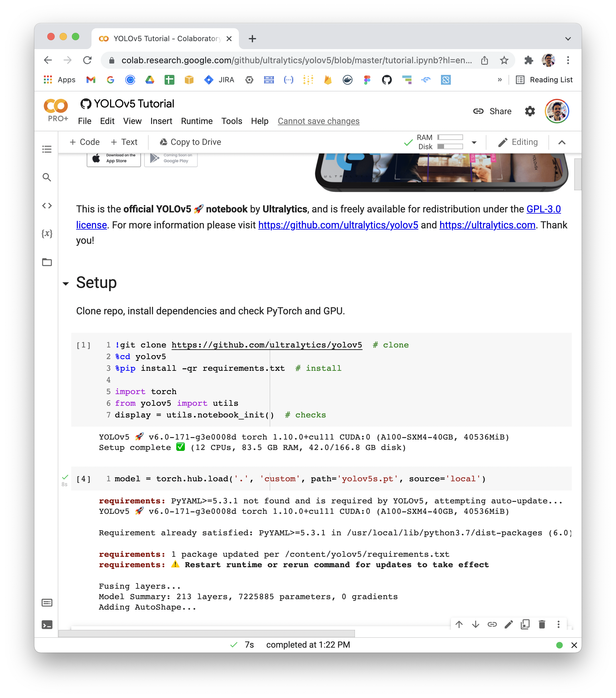This screenshot has height=698, width=616.
Task: Click the Cannot save changes link
Action: click(x=318, y=121)
